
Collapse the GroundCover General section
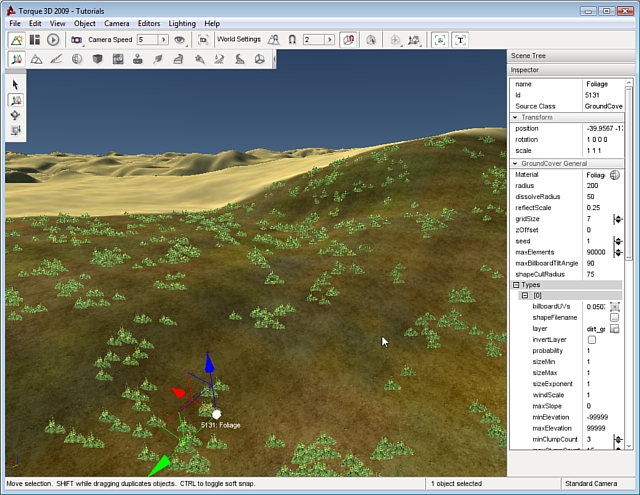[516, 163]
